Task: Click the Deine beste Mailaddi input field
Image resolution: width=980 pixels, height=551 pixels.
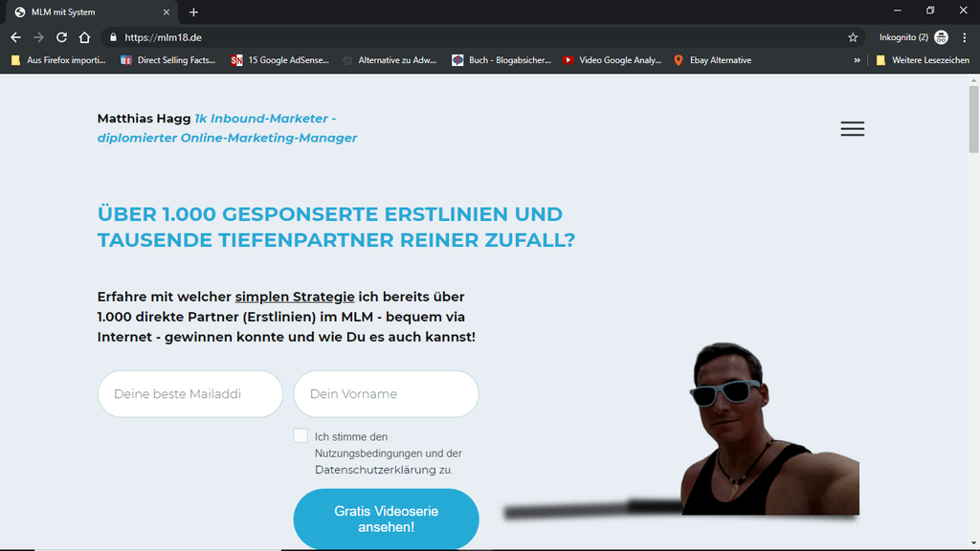Action: [x=189, y=393]
